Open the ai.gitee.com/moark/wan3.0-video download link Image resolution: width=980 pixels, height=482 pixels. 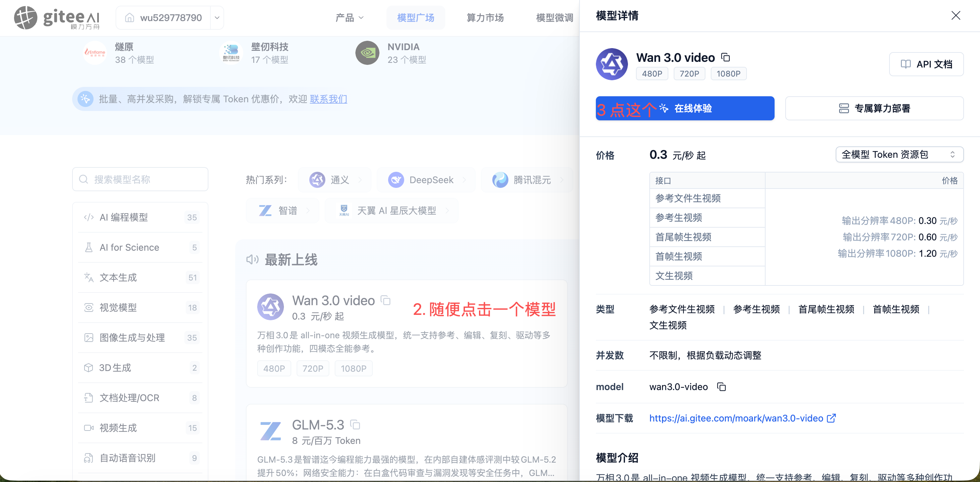(x=742, y=418)
